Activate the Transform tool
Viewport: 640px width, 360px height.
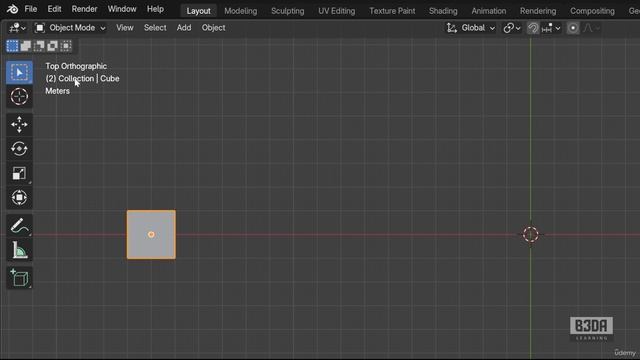click(19, 198)
